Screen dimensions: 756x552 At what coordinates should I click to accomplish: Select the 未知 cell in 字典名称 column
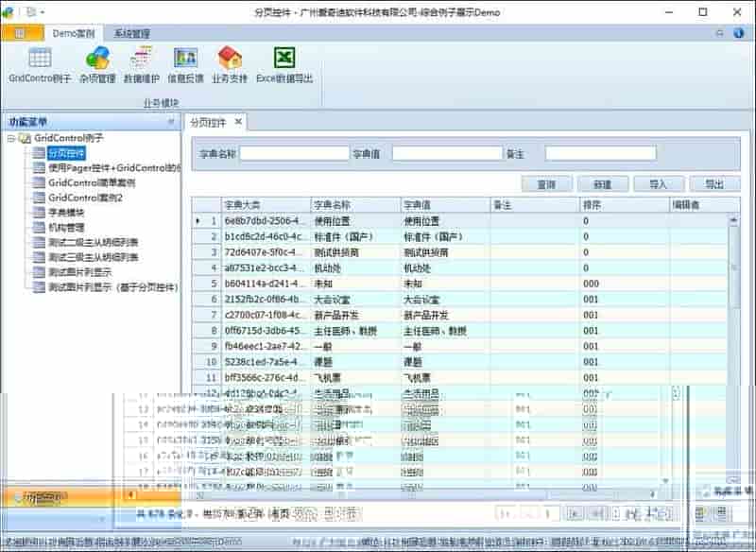[x=355, y=284]
